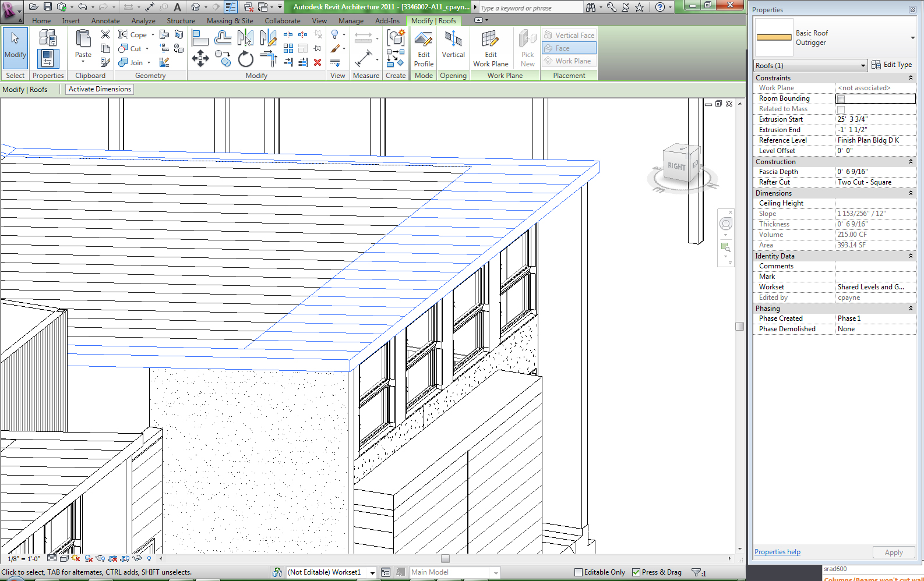The width and height of the screenshot is (924, 581).
Task: Click the ViewCube RIGHT face
Action: (676, 166)
